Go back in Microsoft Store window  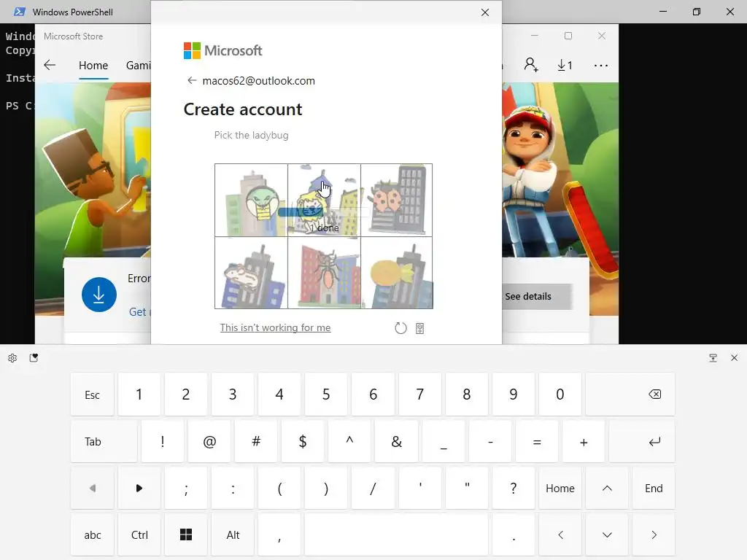50,65
